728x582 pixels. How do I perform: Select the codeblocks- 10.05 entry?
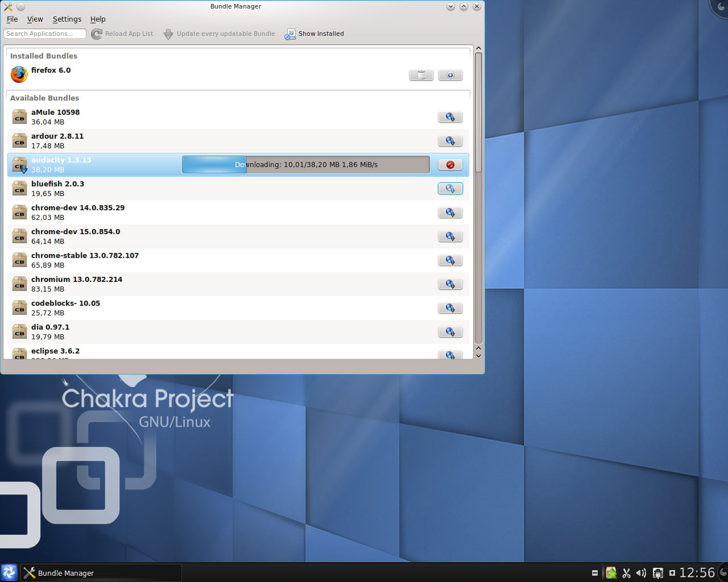(x=238, y=308)
